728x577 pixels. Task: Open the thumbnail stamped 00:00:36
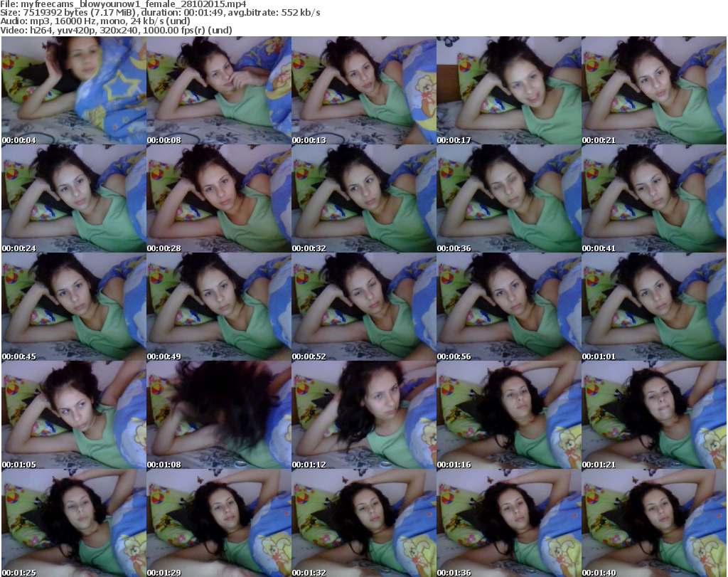[509, 198]
